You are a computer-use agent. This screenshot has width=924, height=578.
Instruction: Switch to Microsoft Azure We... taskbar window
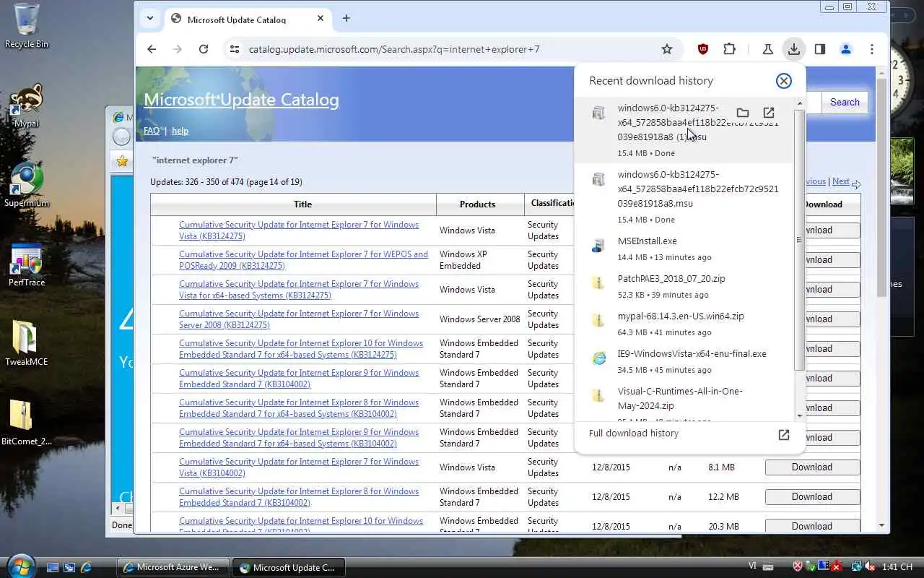pos(173,567)
